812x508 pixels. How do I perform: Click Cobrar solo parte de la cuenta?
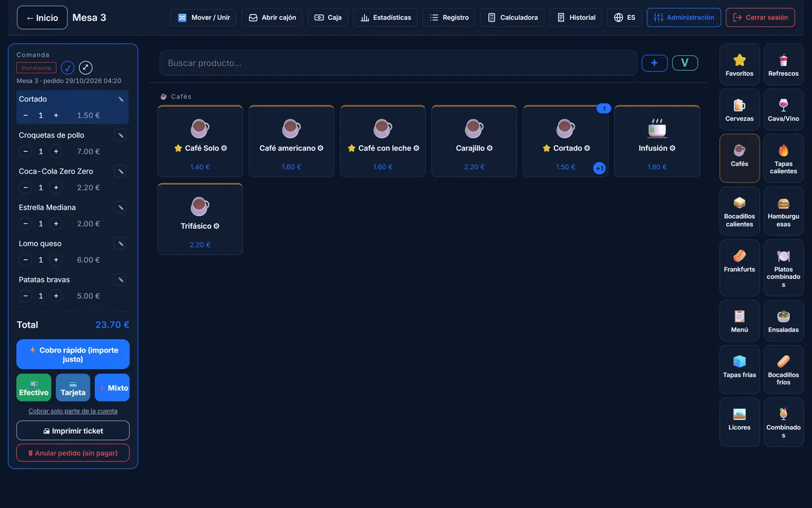(x=73, y=411)
